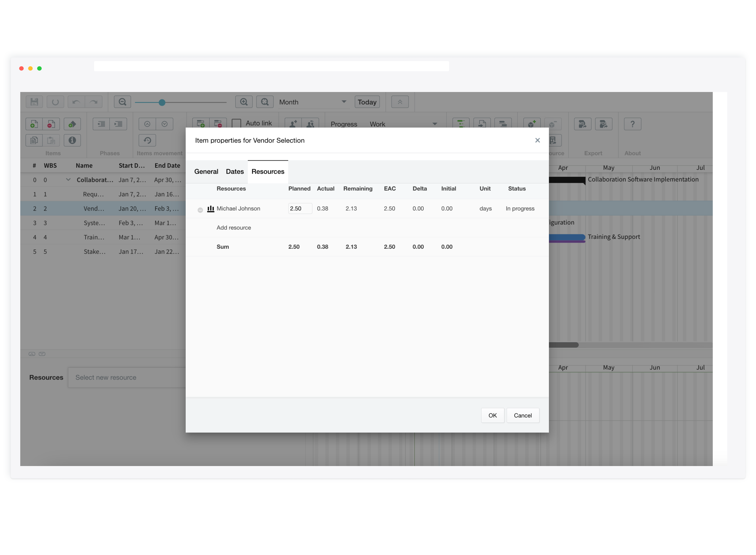
Task: Click the zoom level slider handle
Action: pyautogui.click(x=162, y=103)
